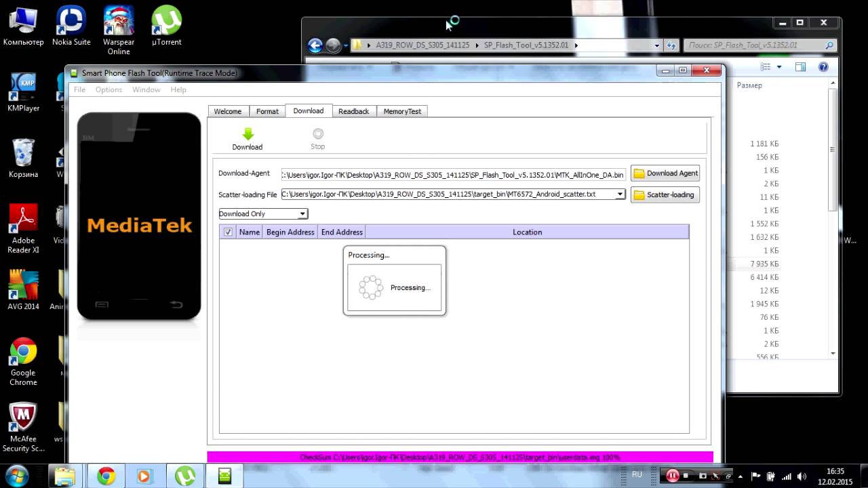Click the µTorrent icon on the taskbar
868x488 pixels.
click(184, 476)
